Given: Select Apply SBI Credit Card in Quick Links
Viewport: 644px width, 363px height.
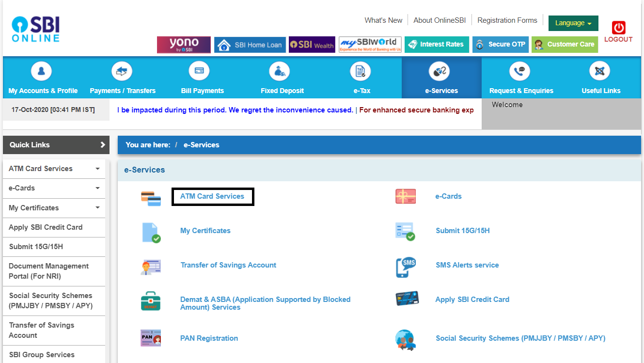Looking at the screenshot, I should 54,227.
